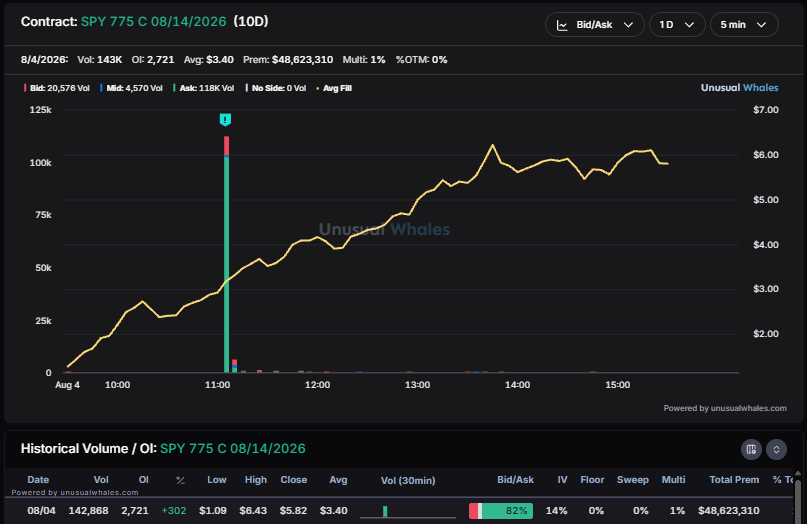This screenshot has height=524, width=807.
Task: Click the teal alert marker above the volume bar
Action: pos(225,119)
